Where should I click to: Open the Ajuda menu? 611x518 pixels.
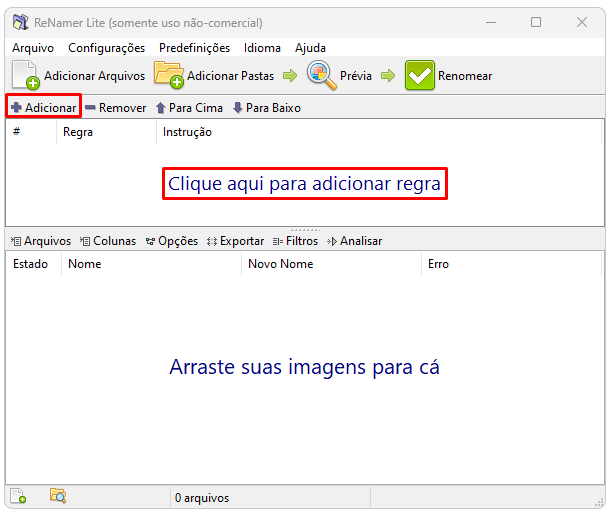310,48
